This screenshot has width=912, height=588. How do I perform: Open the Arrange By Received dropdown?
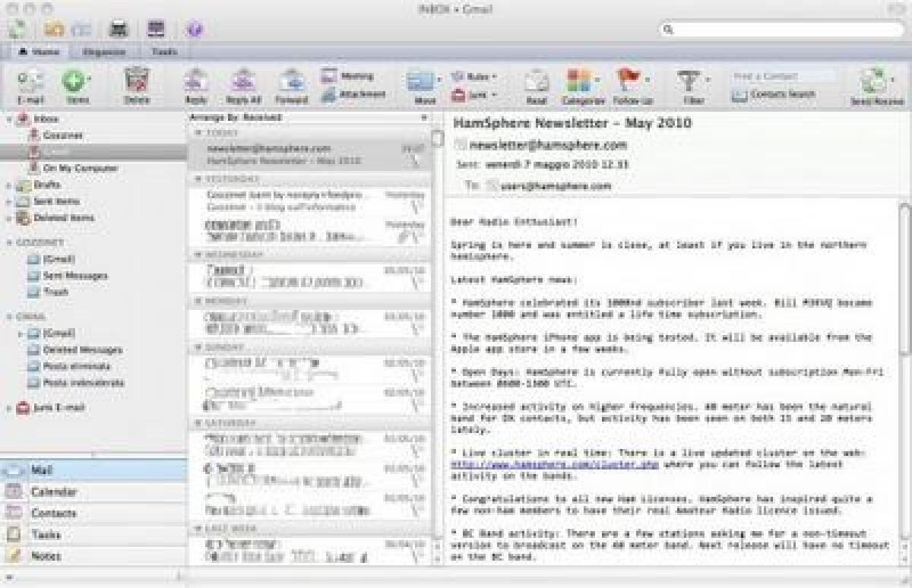tap(309, 118)
